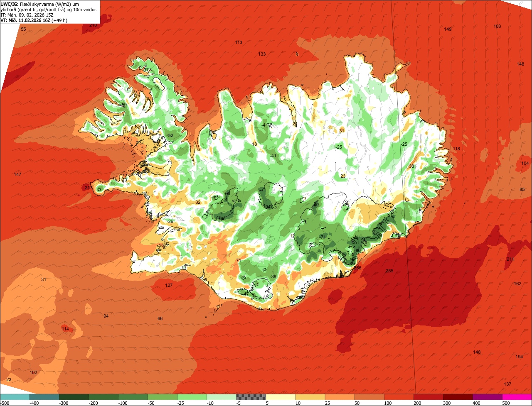This screenshot has height=406, width=532.
Task: Select legend color swatch between 300 and 400
Action: [x=458, y=397]
